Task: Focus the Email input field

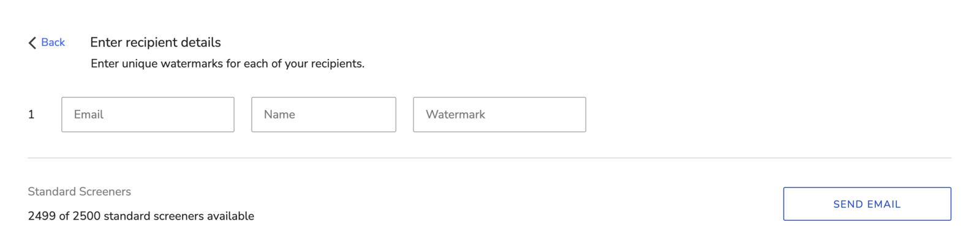Action: (x=148, y=115)
